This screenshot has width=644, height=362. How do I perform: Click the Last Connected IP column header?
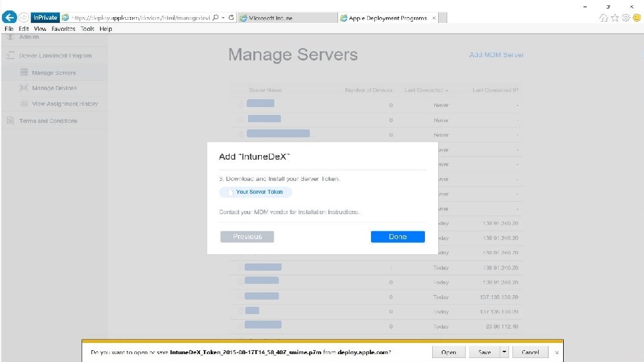click(495, 90)
